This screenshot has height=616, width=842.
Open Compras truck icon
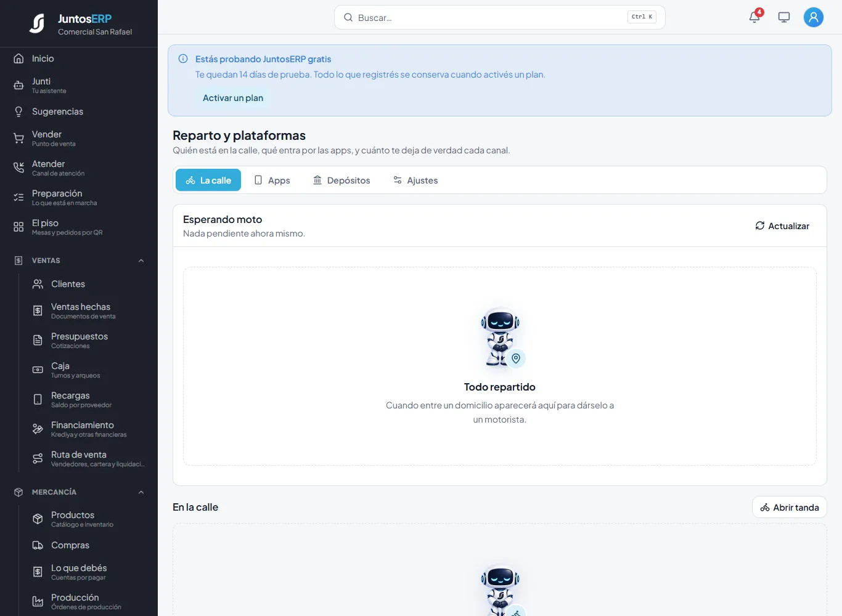[x=38, y=545]
